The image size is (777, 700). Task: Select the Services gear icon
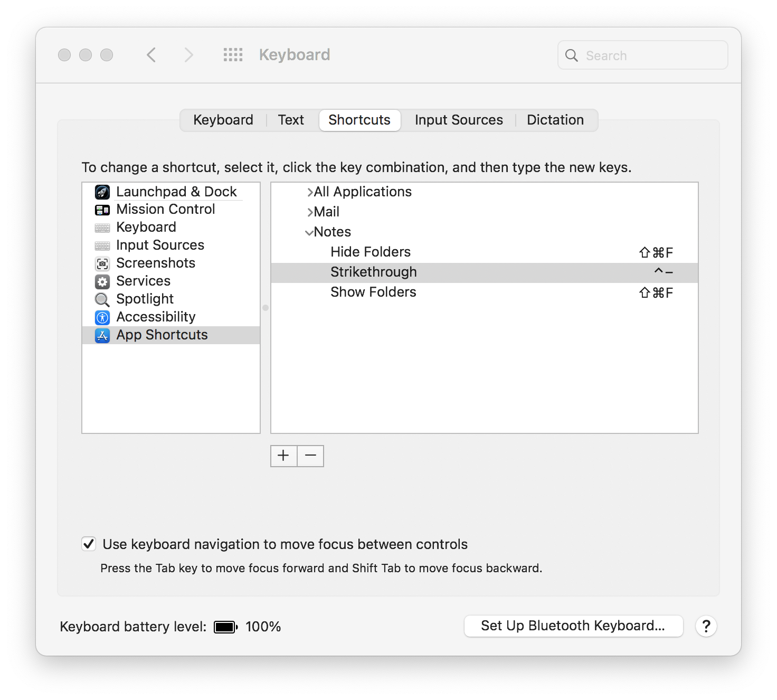coord(102,281)
